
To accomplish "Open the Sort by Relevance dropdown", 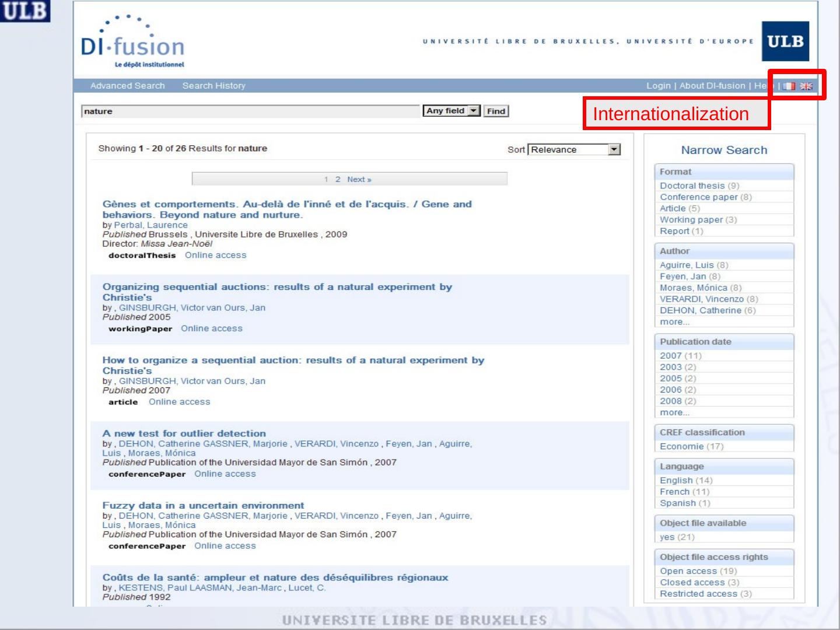I will click(x=574, y=150).
